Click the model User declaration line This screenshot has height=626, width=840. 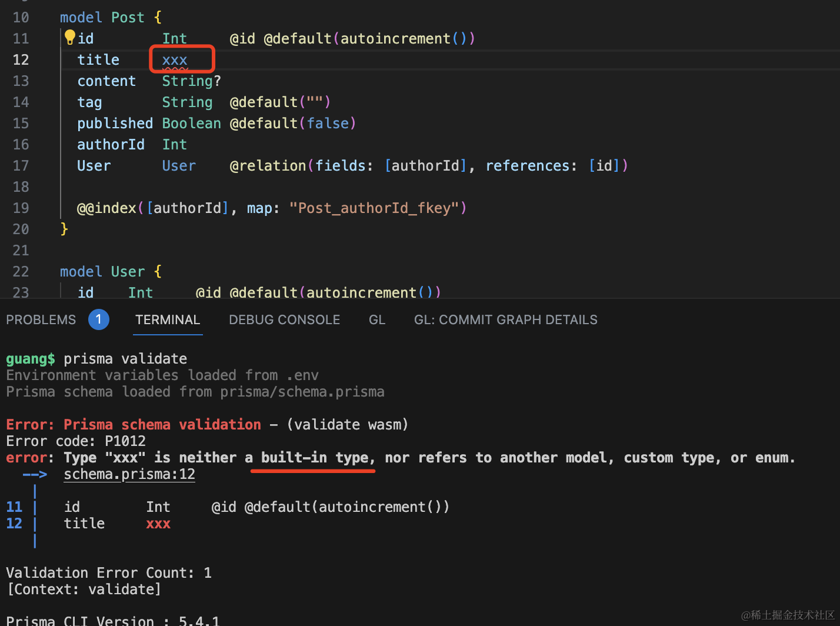[111, 272]
